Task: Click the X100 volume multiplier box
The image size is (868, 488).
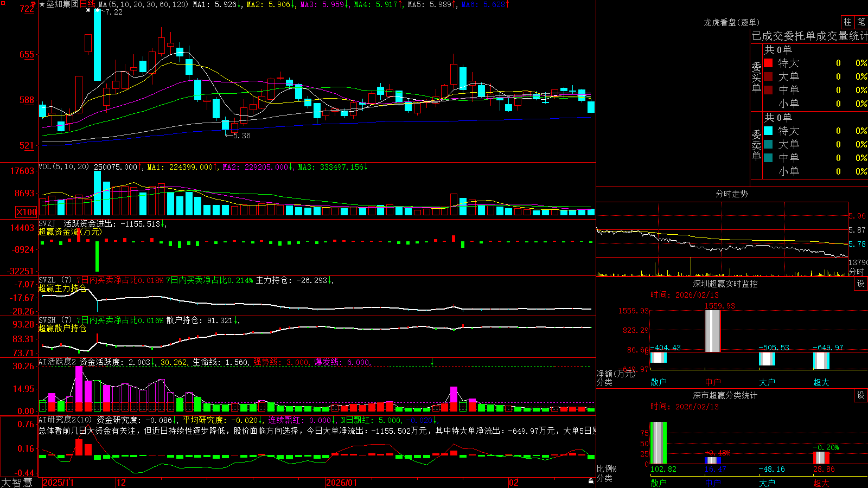Action: (27, 212)
